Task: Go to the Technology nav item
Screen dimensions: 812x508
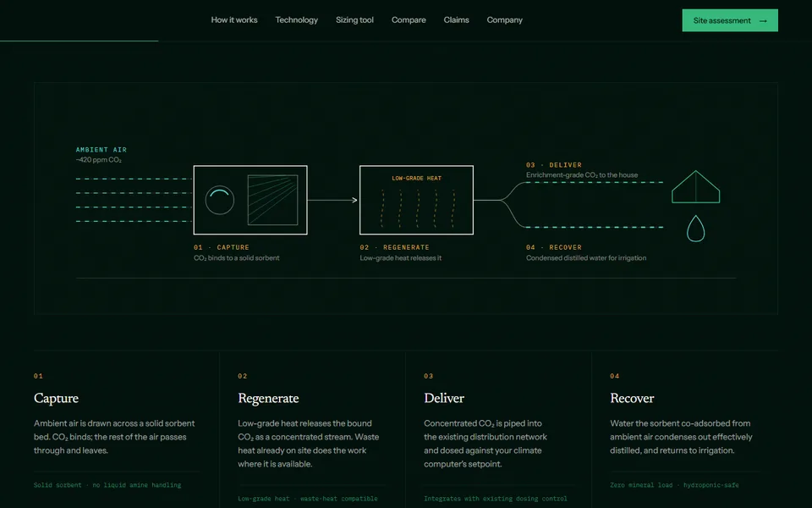Action: pyautogui.click(x=297, y=20)
